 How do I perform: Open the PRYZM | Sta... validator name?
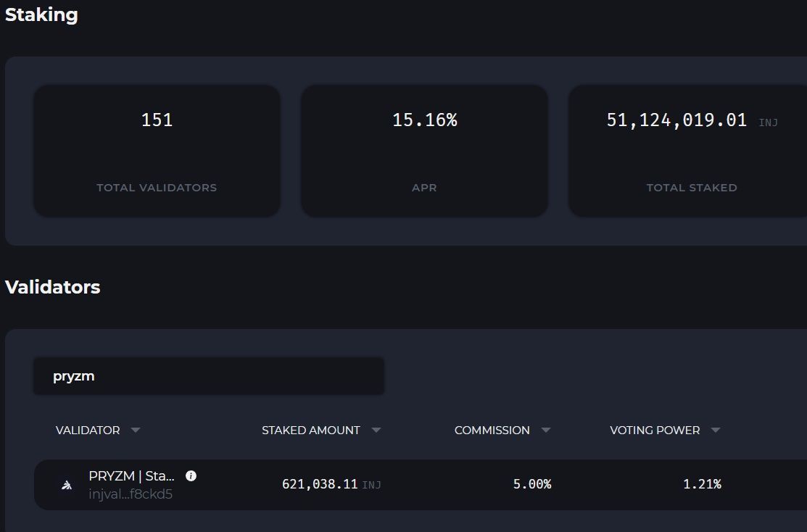(x=131, y=476)
